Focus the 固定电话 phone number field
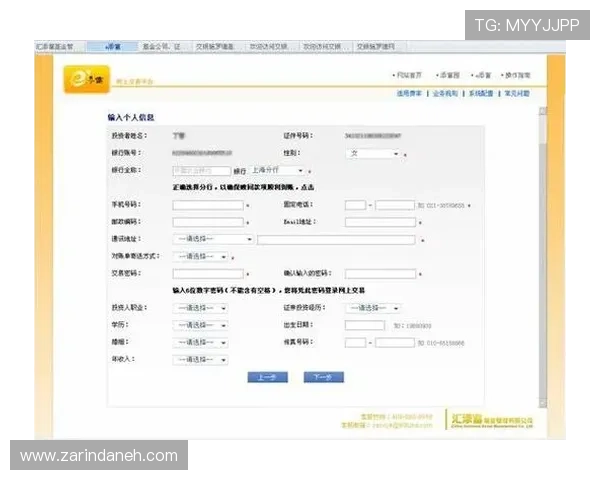 point(395,205)
